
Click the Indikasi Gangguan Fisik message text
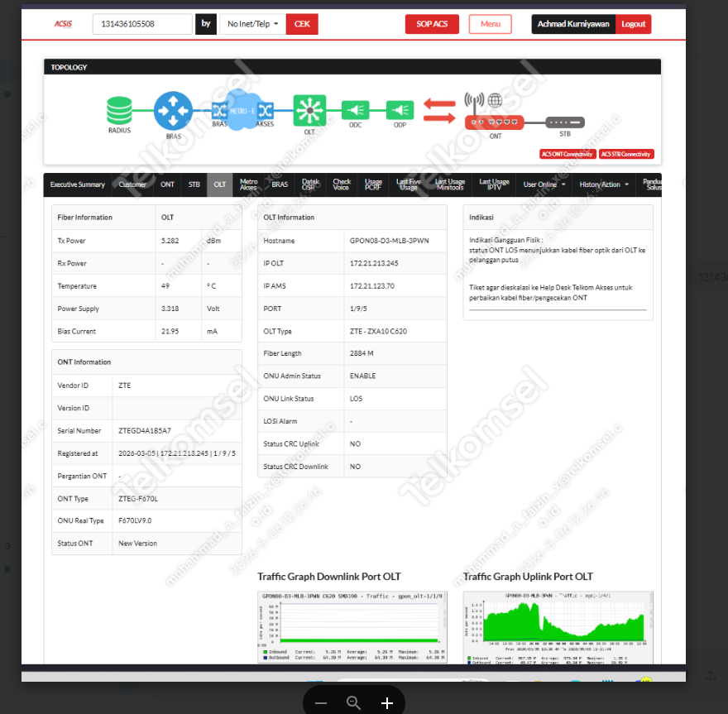click(557, 250)
